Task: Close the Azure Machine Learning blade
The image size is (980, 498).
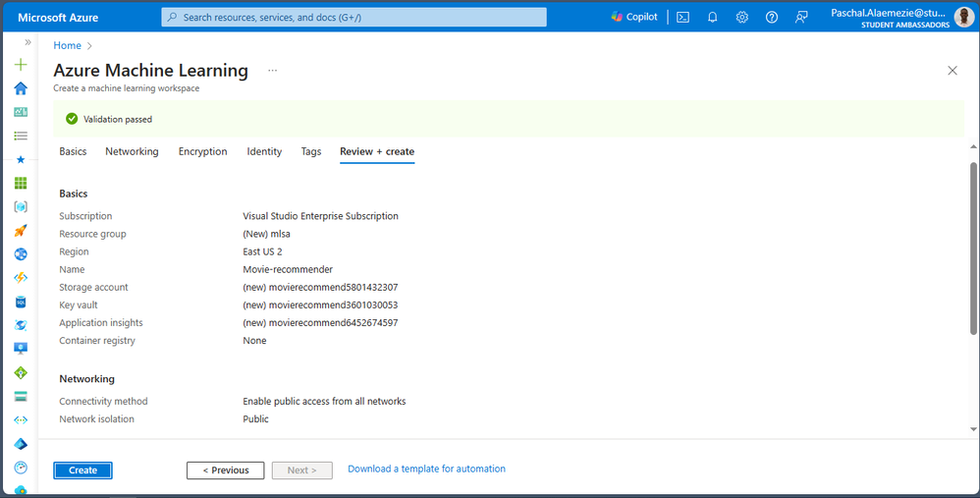Action: (953, 71)
